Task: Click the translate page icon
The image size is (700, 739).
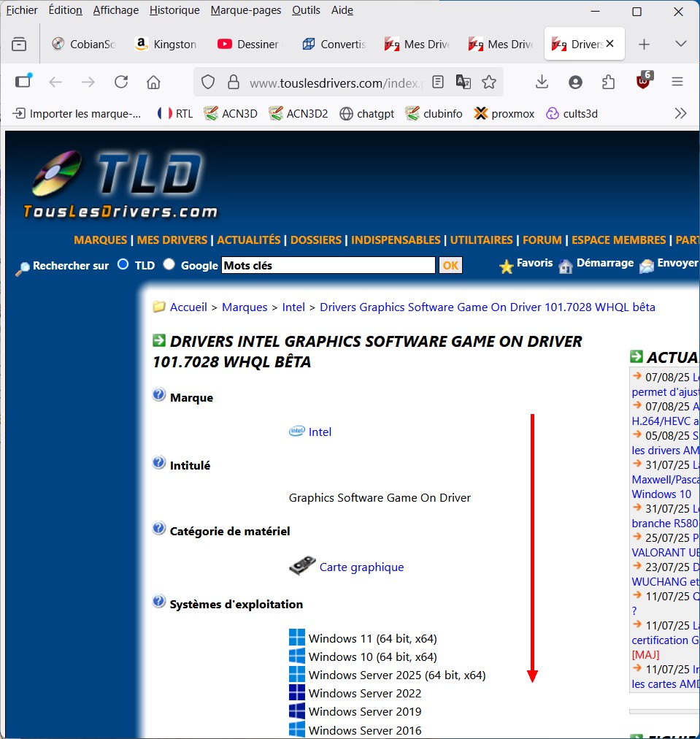Action: click(x=464, y=83)
